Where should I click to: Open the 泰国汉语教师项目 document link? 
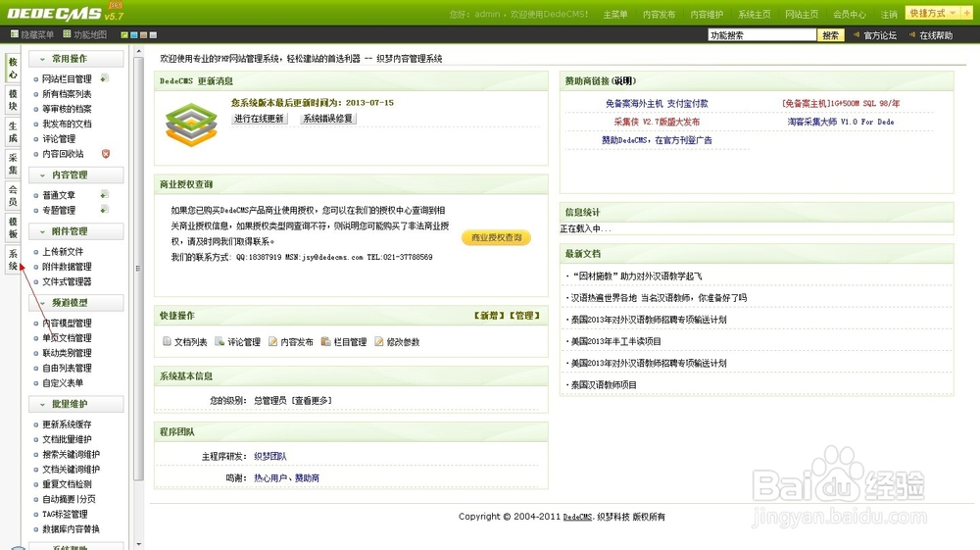[604, 385]
